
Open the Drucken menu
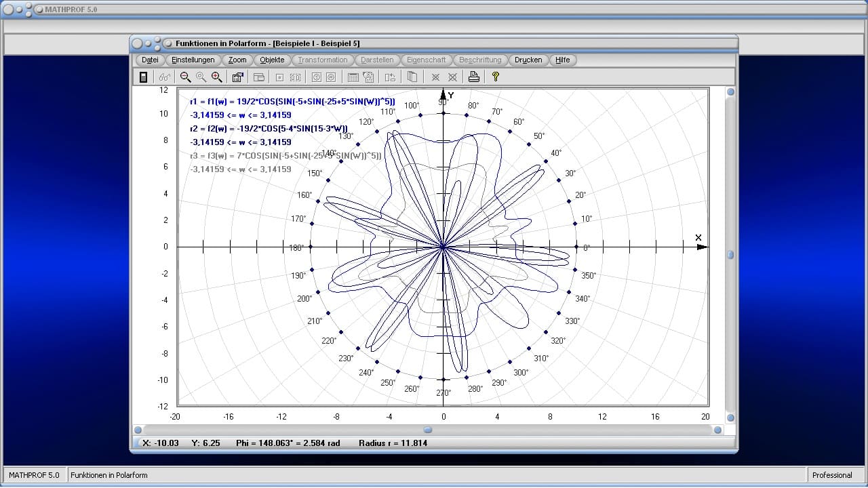coord(528,60)
